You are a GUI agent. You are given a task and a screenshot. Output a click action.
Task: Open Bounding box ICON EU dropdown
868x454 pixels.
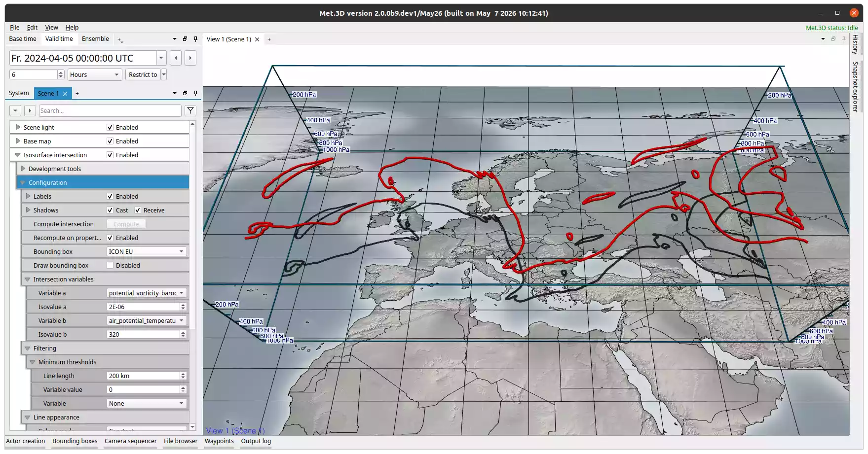coord(147,251)
